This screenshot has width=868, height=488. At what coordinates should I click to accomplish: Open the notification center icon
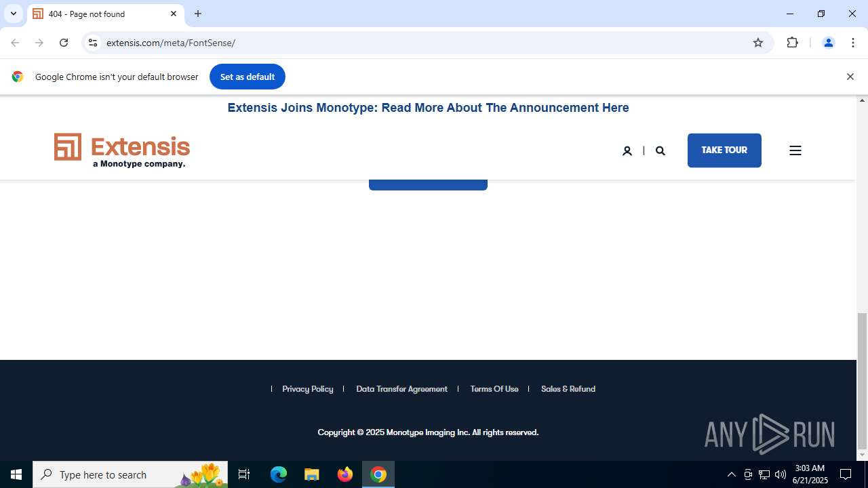pyautogui.click(x=846, y=474)
